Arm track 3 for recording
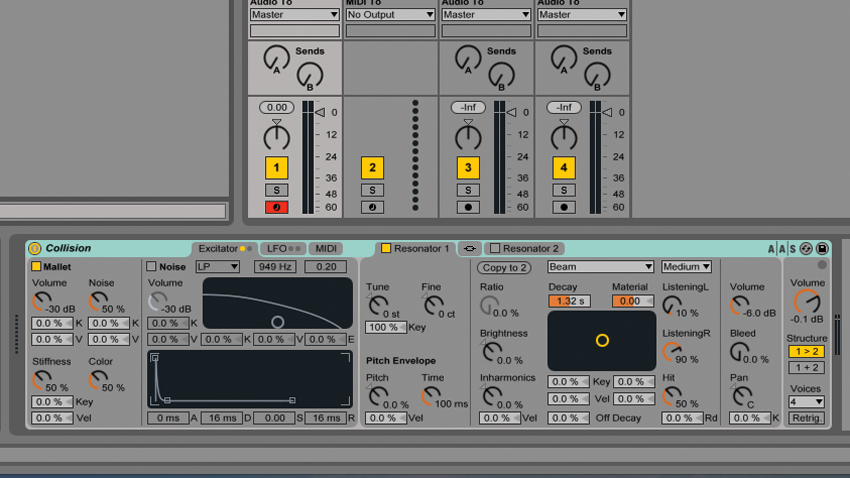 click(x=468, y=207)
